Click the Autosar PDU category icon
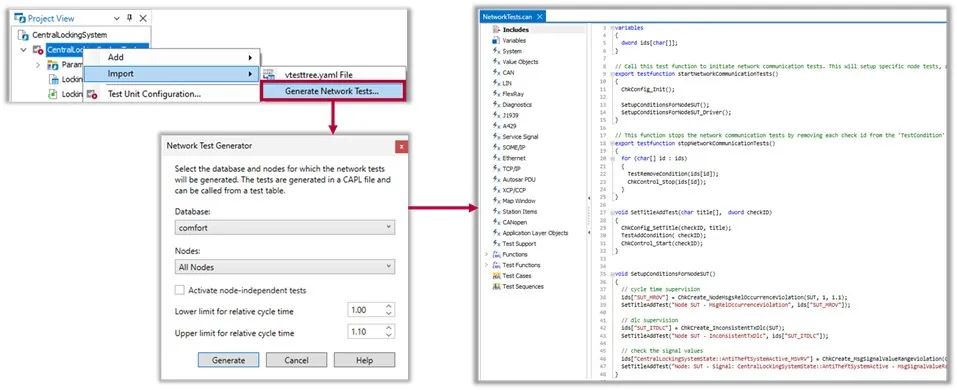This screenshot has height=390, width=957. (x=496, y=179)
